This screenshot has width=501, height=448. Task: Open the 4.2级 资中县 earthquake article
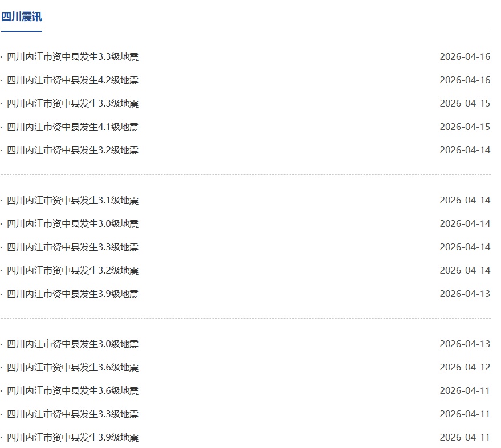click(72, 80)
